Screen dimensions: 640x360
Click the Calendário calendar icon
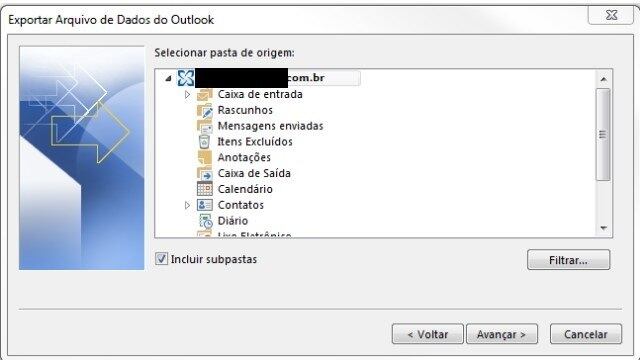pyautogui.click(x=204, y=189)
